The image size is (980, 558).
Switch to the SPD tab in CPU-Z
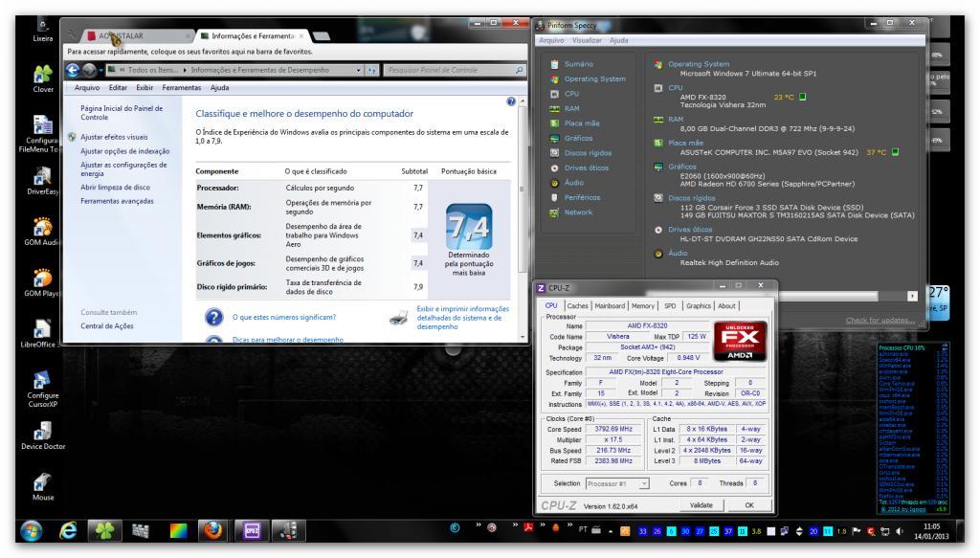[x=670, y=306]
